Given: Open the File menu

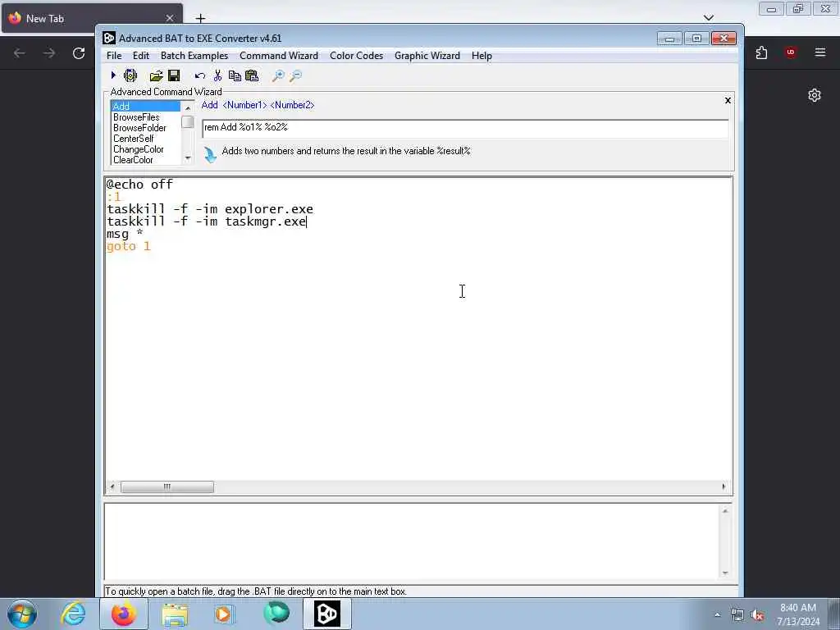Looking at the screenshot, I should click(113, 56).
